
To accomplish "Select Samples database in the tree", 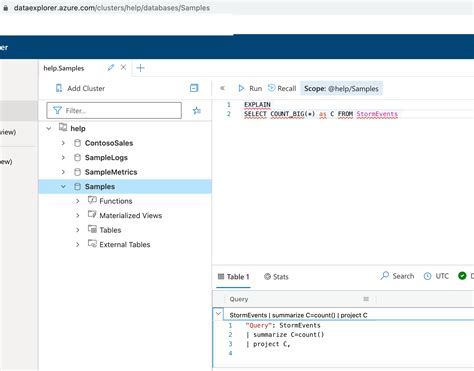I will [x=100, y=187].
